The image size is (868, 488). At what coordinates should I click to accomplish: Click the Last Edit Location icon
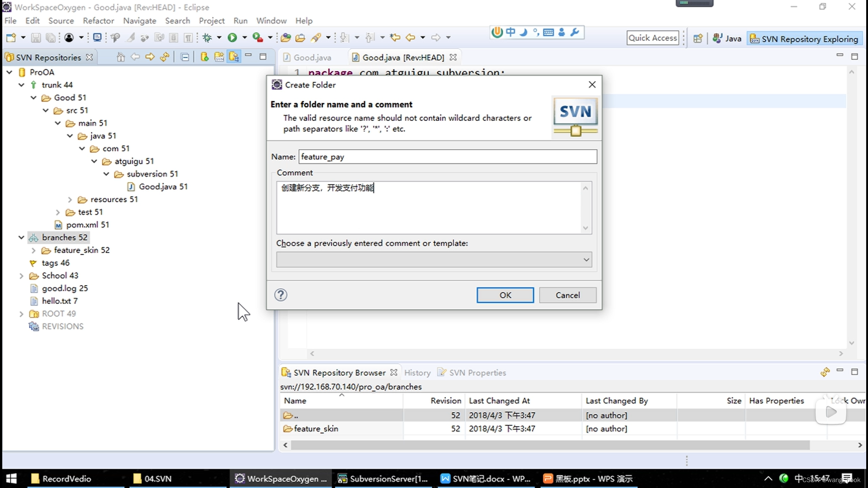coord(395,38)
